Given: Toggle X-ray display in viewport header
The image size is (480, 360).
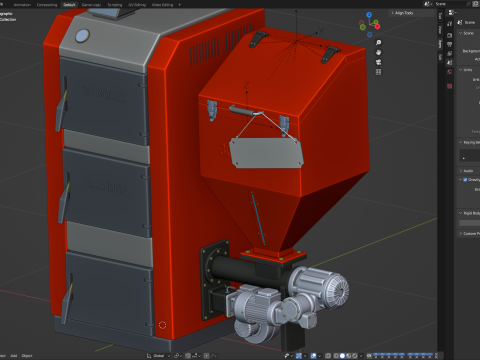Looking at the screenshot, I should (328, 356).
